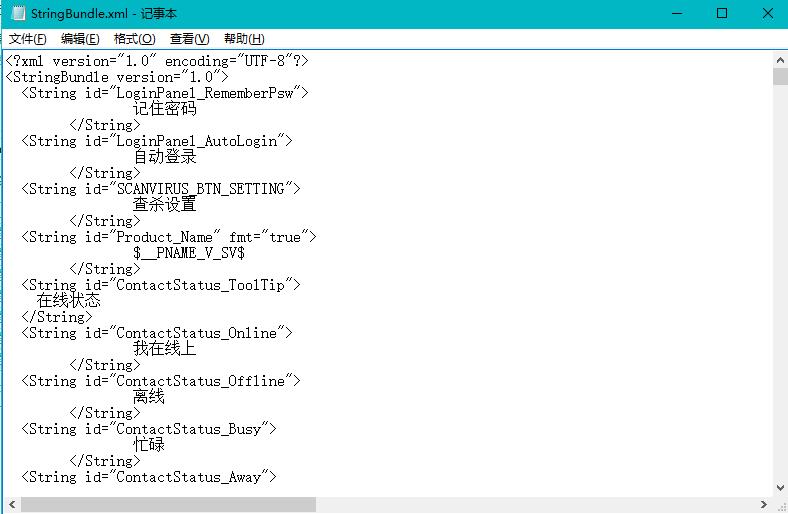This screenshot has height=514, width=788.
Task: Click the horizontal scrollbar left arrow
Action: pos(10,505)
